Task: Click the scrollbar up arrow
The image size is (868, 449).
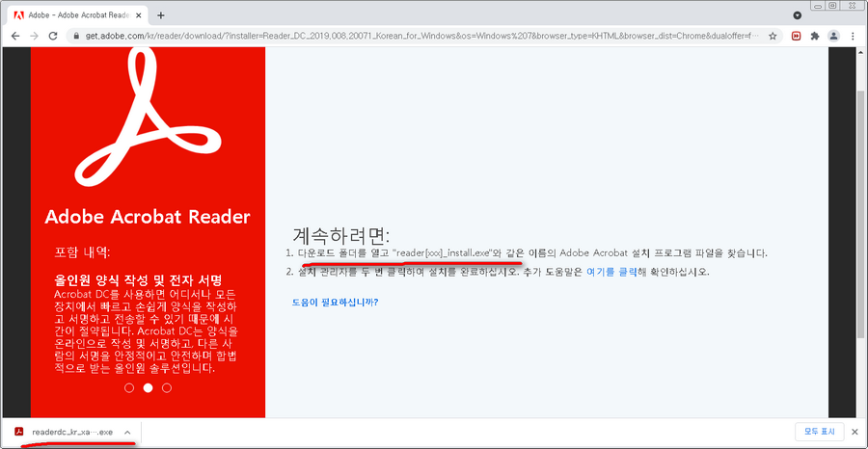Action: click(861, 51)
